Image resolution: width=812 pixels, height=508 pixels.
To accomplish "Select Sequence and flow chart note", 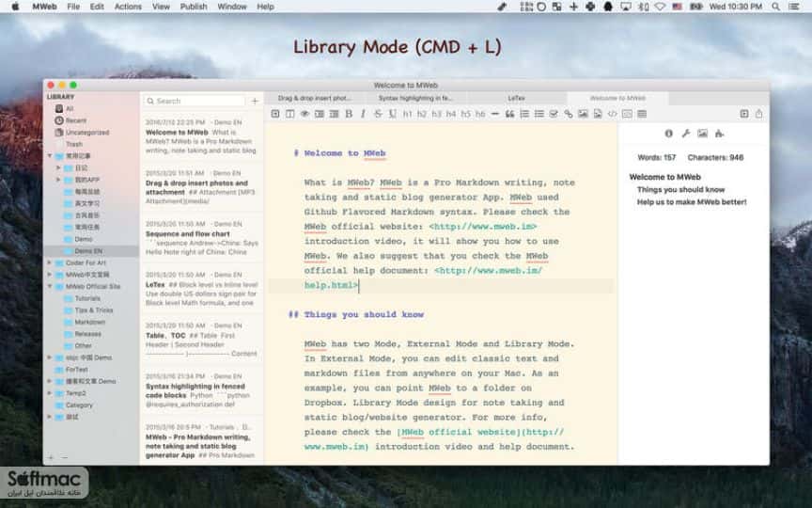I will (x=202, y=237).
